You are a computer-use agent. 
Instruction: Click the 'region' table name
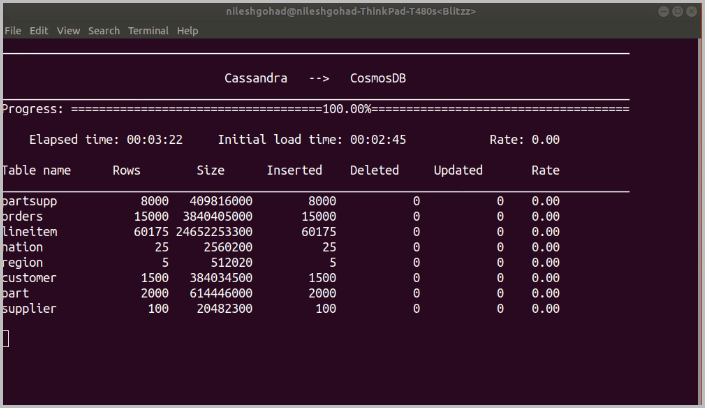pos(22,263)
